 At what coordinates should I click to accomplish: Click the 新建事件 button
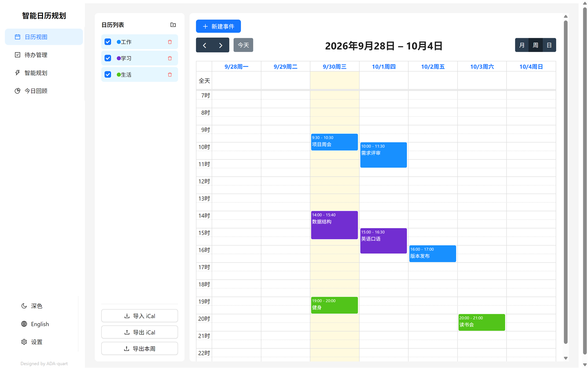pyautogui.click(x=218, y=26)
